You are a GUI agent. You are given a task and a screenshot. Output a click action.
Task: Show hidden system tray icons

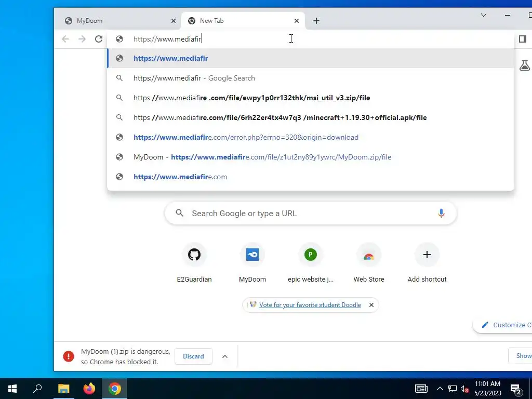(x=440, y=389)
